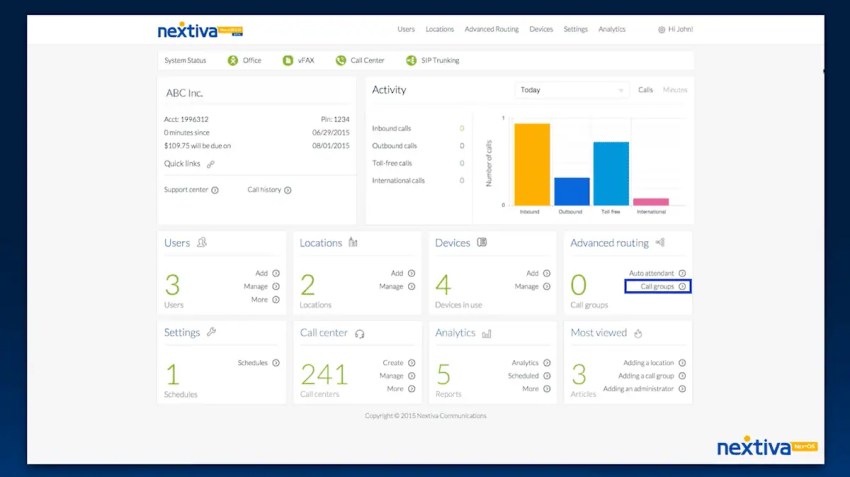Click Manage arrow in Call center card
850x477 pixels.
pyautogui.click(x=411, y=376)
